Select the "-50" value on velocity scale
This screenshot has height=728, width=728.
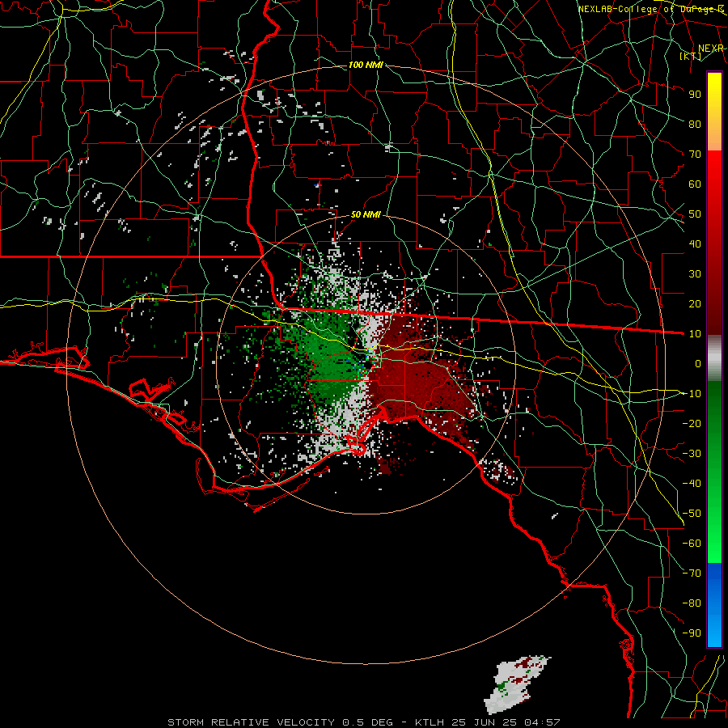[692, 514]
